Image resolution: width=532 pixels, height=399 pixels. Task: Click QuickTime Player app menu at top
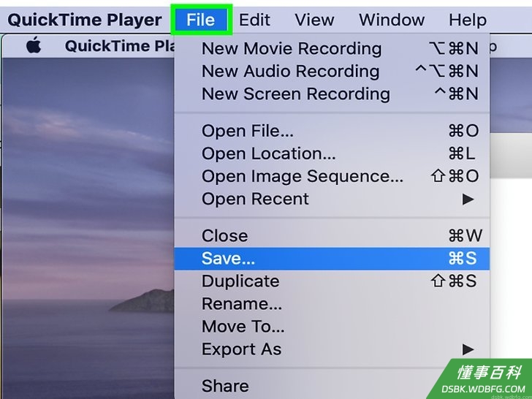tap(85, 20)
